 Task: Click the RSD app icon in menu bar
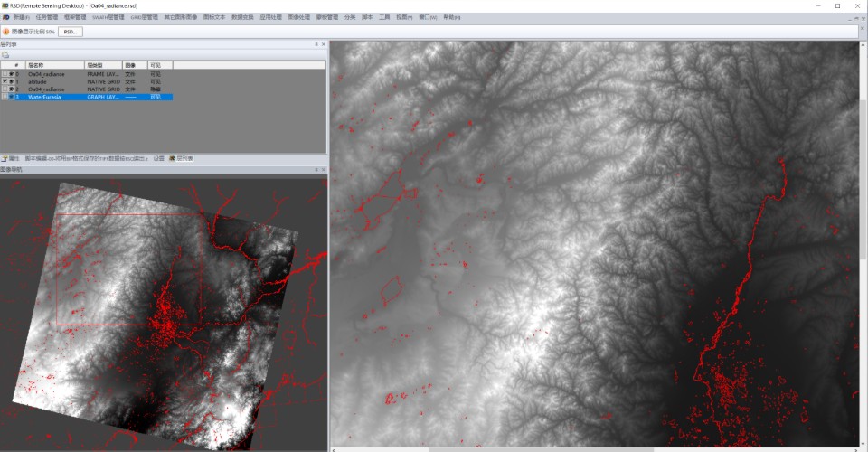[x=5, y=17]
